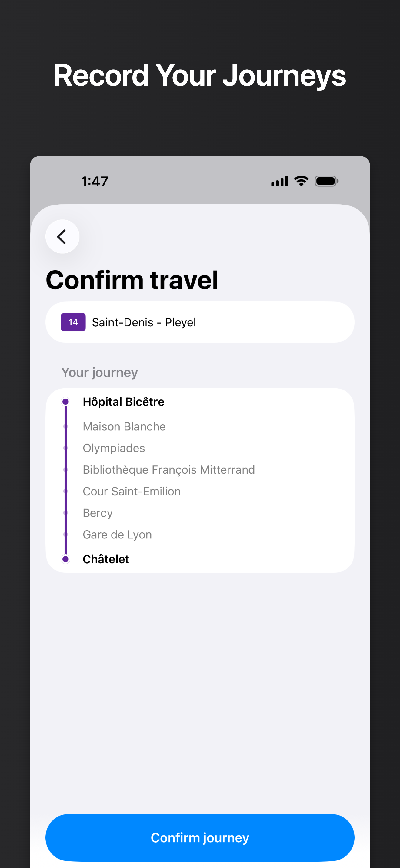
Task: Tap the battery status icon
Action: 326,181
